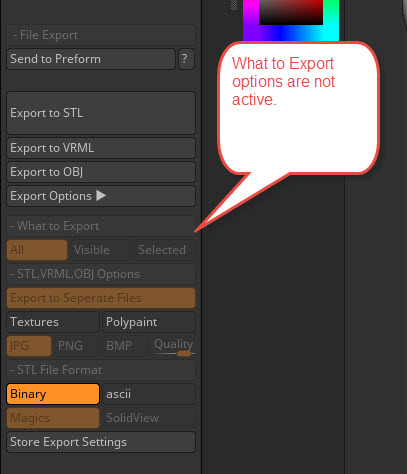
Task: Pick a hue from the rainbow color picker
Action: (291, 33)
